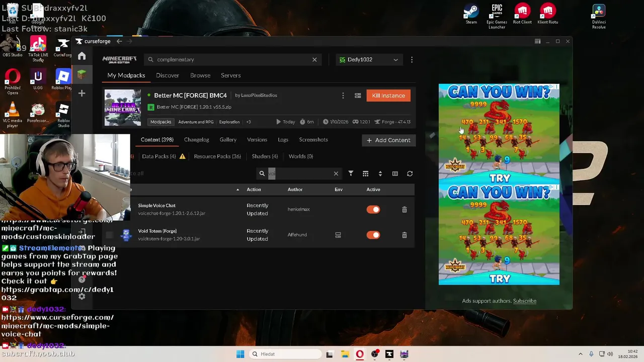Image resolution: width=644 pixels, height=362 pixels.
Task: Open the Changelog tab
Action: pyautogui.click(x=197, y=140)
